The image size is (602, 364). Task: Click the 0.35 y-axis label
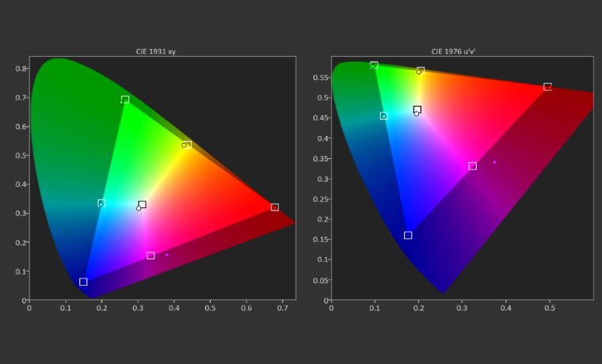pos(321,158)
